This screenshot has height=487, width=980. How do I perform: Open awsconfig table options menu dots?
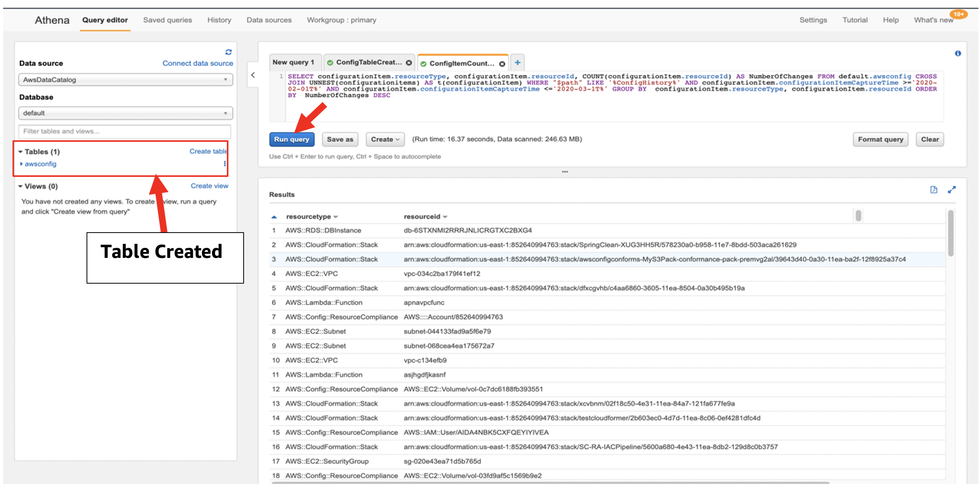click(x=225, y=164)
